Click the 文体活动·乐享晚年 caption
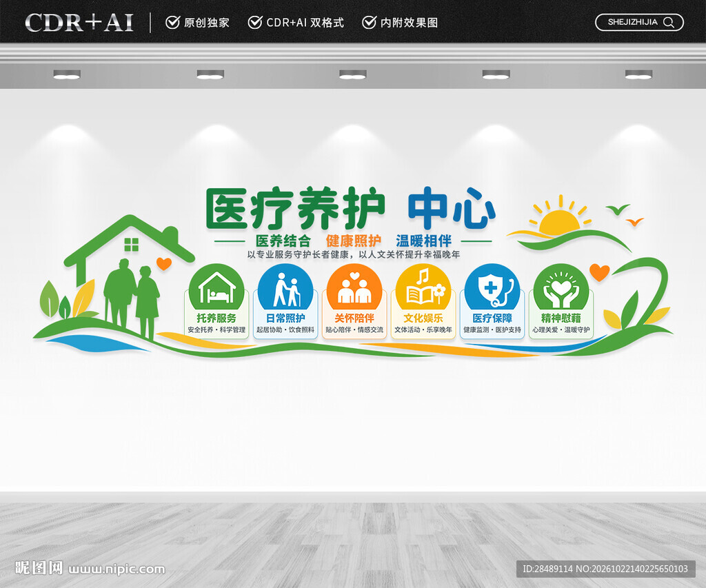This screenshot has width=706, height=588. (423, 330)
